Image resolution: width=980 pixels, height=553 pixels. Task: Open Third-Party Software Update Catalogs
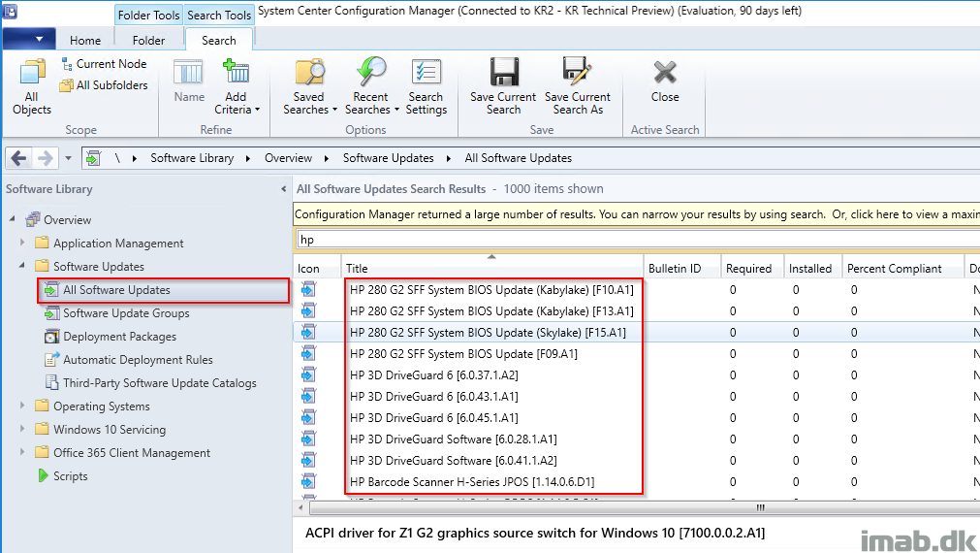click(x=159, y=383)
